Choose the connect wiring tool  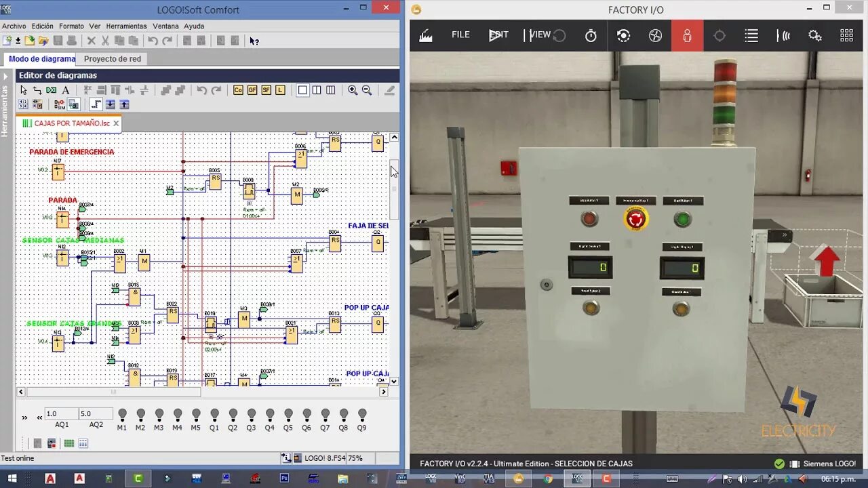click(37, 90)
